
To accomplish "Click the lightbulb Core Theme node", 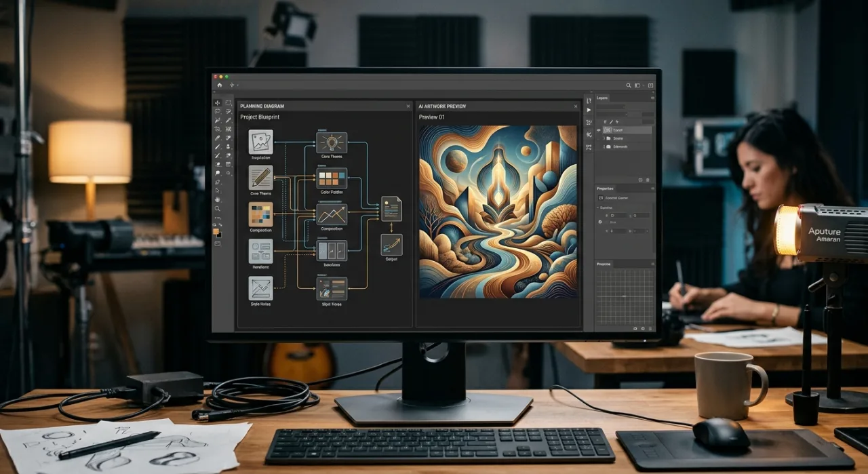I will pyautogui.click(x=332, y=142).
